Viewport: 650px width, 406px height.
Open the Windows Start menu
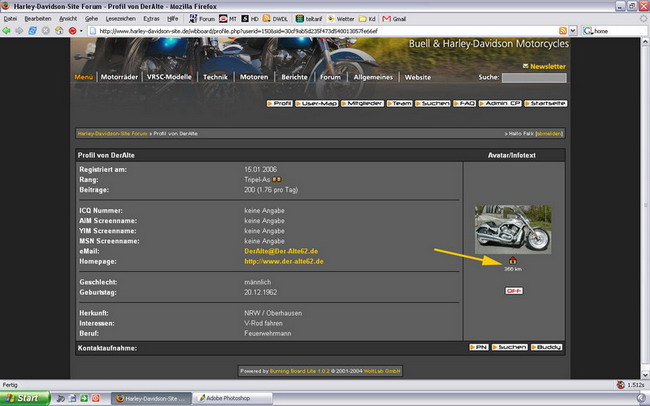coord(22,398)
